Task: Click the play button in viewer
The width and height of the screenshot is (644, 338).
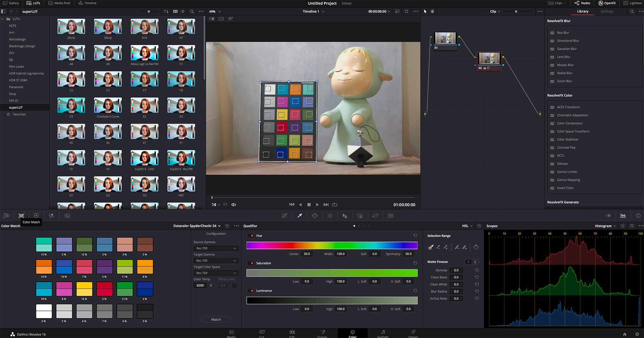Action: [x=317, y=205]
